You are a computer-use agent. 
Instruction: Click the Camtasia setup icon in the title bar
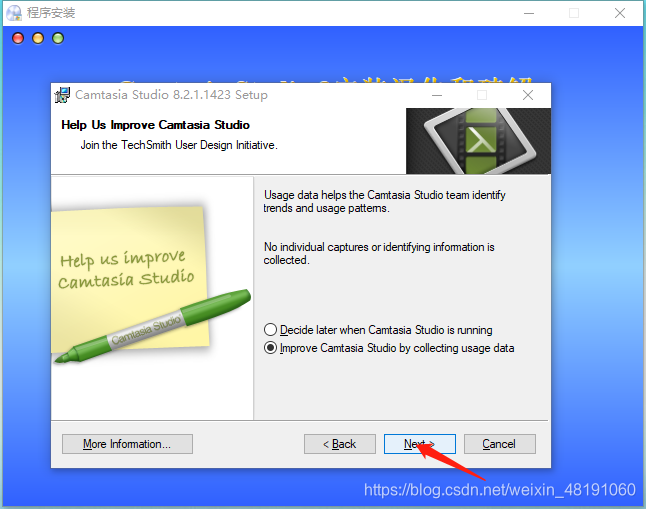pos(62,95)
